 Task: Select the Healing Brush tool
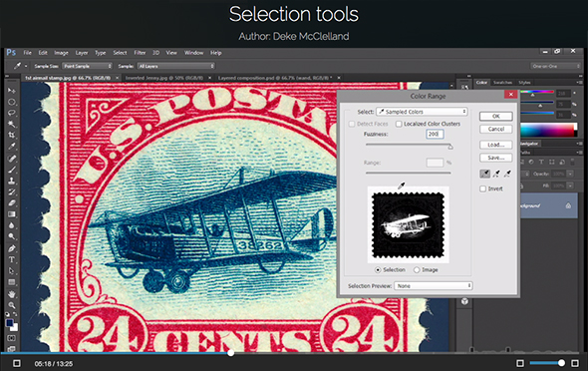[x=12, y=159]
